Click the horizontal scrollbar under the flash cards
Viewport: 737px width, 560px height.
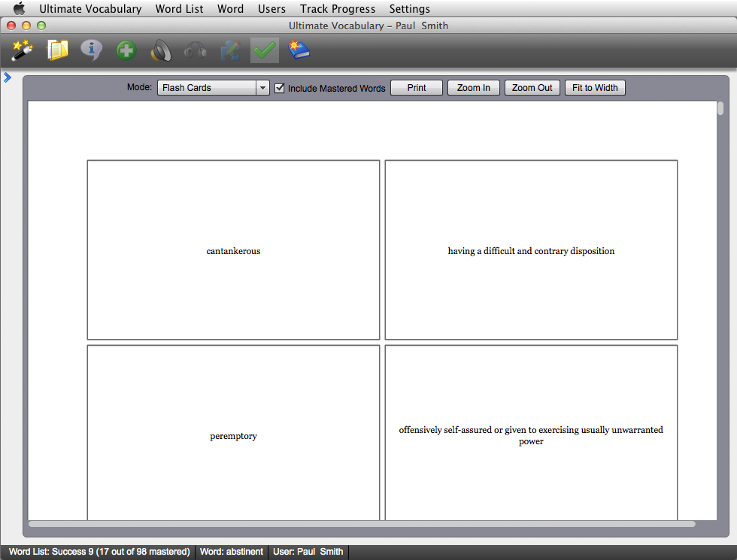click(x=361, y=524)
